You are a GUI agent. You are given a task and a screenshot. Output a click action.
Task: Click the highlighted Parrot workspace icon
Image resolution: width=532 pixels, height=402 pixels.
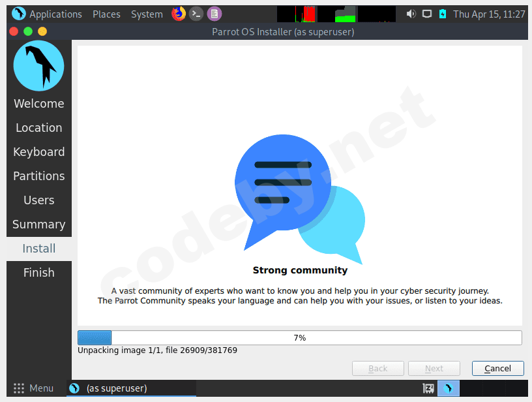pyautogui.click(x=448, y=388)
